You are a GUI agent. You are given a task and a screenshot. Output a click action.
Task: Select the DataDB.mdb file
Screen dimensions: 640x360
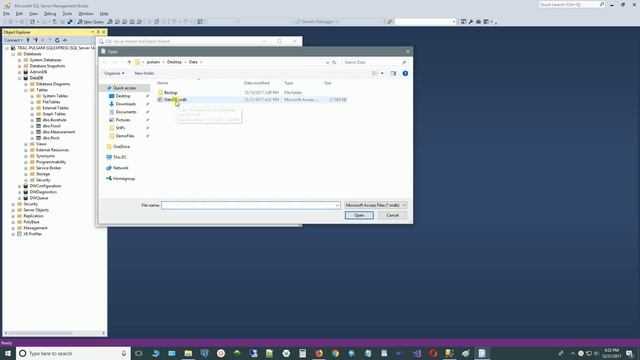175,100
